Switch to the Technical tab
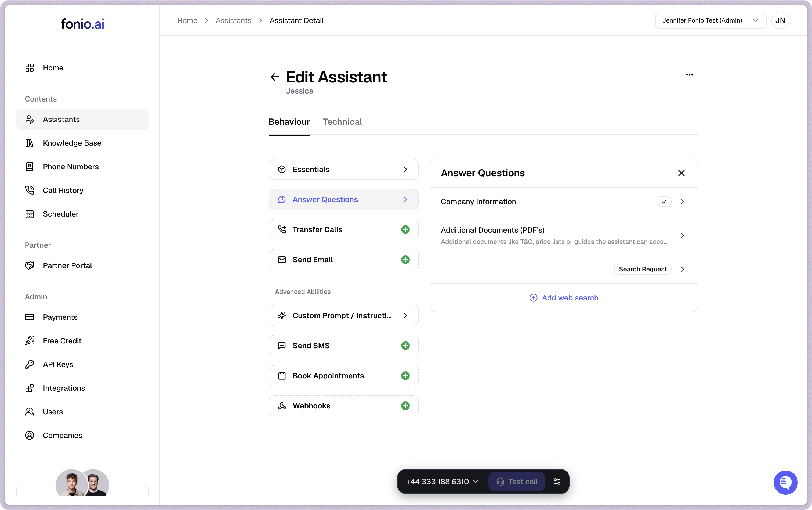Viewport: 812px width, 510px height. pyautogui.click(x=342, y=122)
